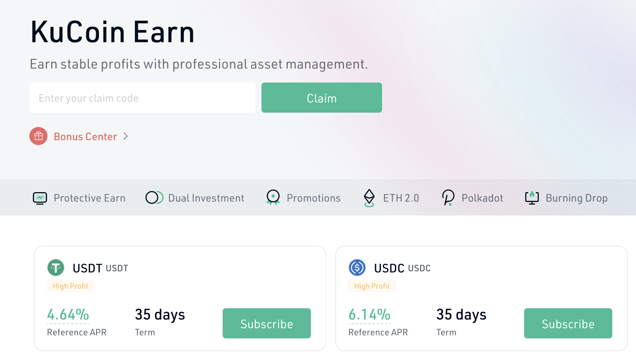Click the Dual Investment circles icon
The width and height of the screenshot is (636, 364).
coord(154,198)
